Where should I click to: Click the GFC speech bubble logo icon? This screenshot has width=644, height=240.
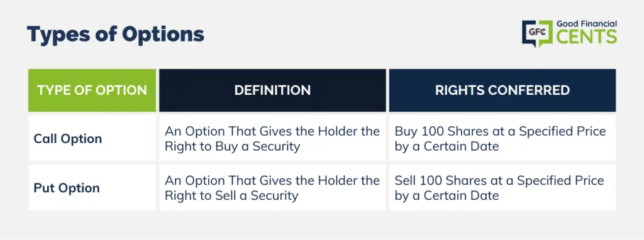pos(537,33)
